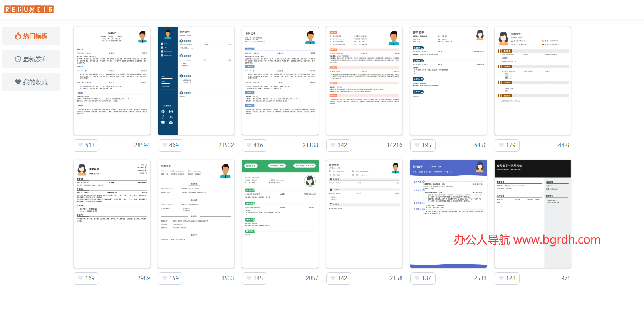This screenshot has height=309, width=644.
Task: Like the template with 613 likes
Action: pos(80,145)
